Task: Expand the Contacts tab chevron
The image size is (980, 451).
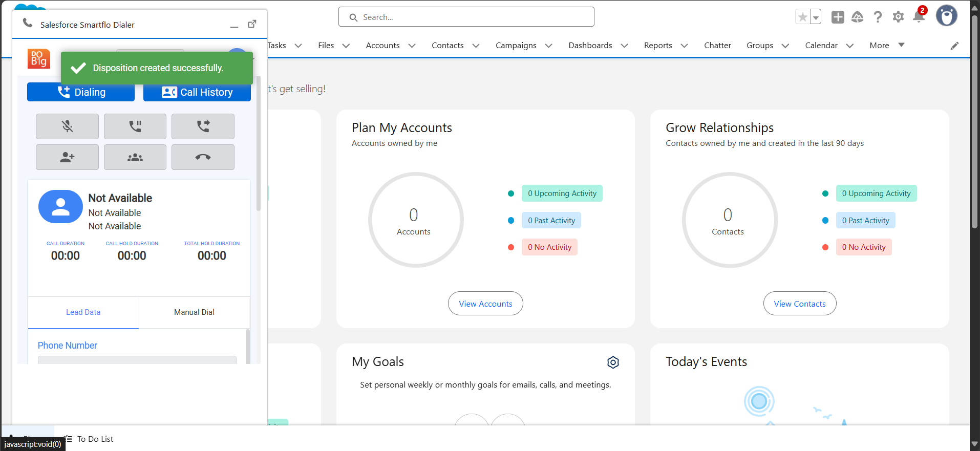Action: coord(476,46)
